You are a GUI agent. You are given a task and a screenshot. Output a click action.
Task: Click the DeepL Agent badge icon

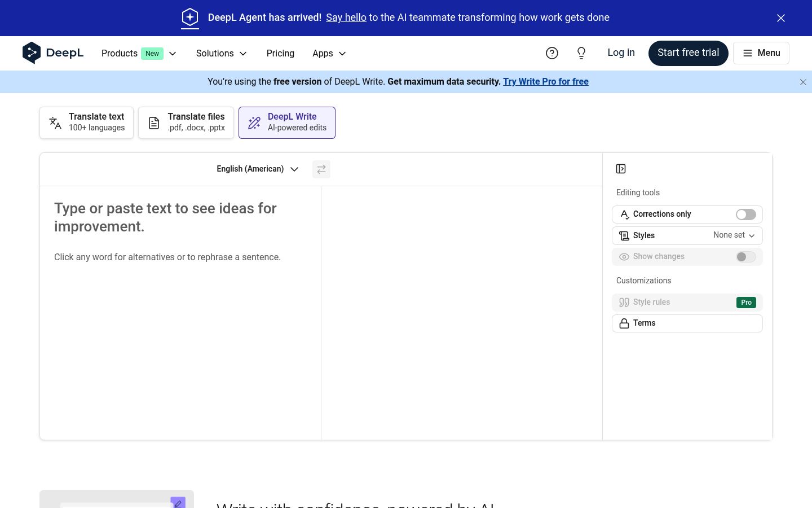click(190, 17)
